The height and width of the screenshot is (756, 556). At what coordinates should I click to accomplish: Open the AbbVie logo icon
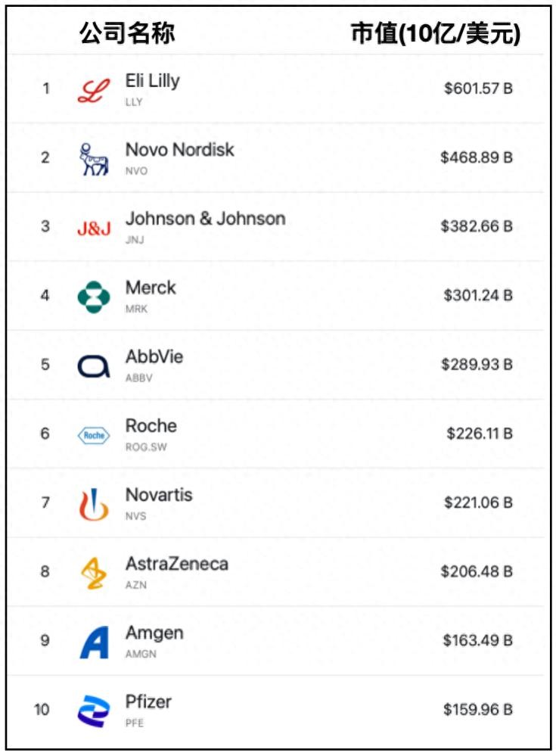coord(94,366)
